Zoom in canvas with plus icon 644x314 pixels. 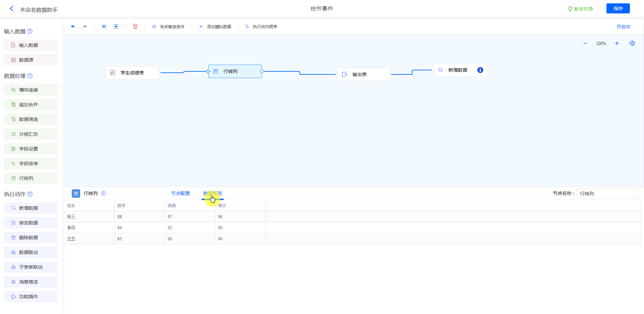[x=616, y=43]
